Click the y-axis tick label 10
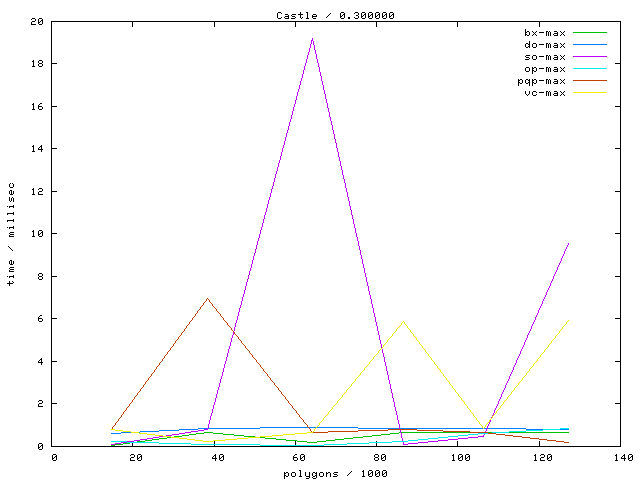 [37, 234]
